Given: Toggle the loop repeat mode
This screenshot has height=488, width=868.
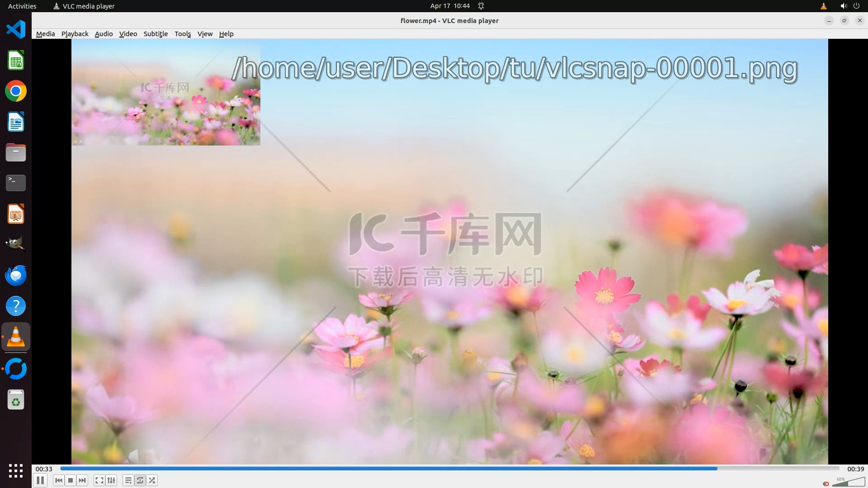Looking at the screenshot, I should click(140, 480).
